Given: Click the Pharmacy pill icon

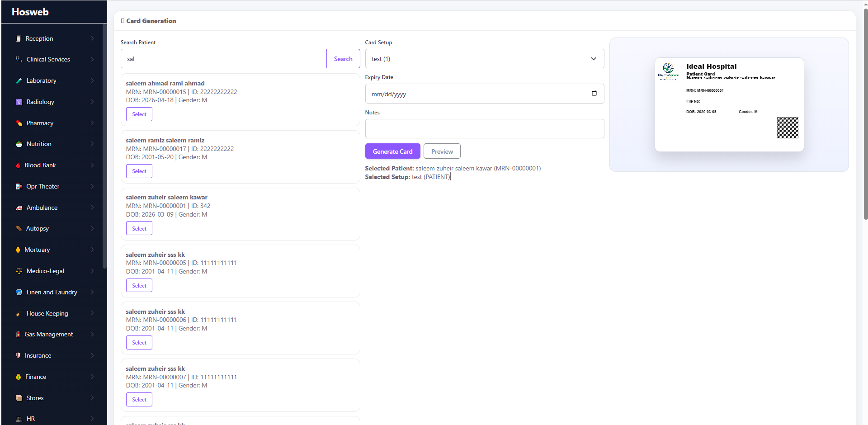Looking at the screenshot, I should point(19,123).
